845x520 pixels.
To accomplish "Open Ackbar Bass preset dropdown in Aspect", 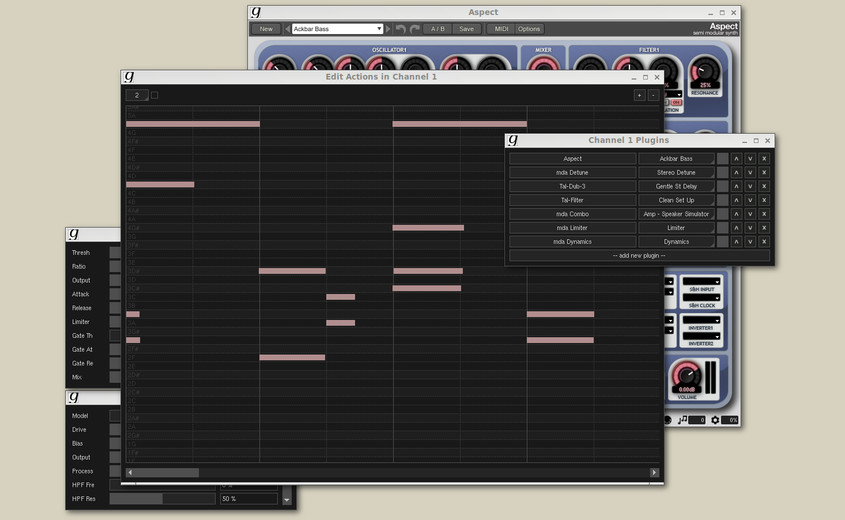I will click(337, 29).
